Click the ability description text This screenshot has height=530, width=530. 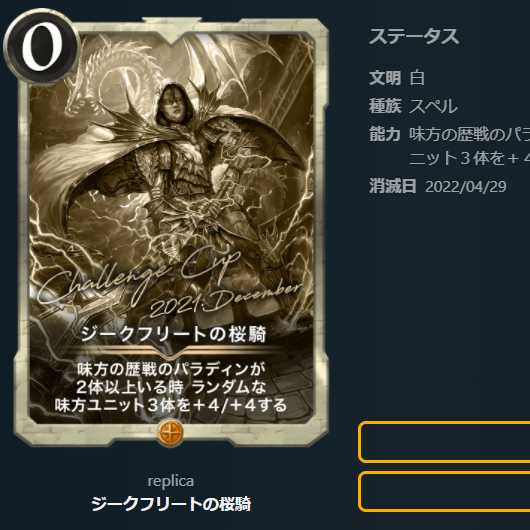pos(469,146)
